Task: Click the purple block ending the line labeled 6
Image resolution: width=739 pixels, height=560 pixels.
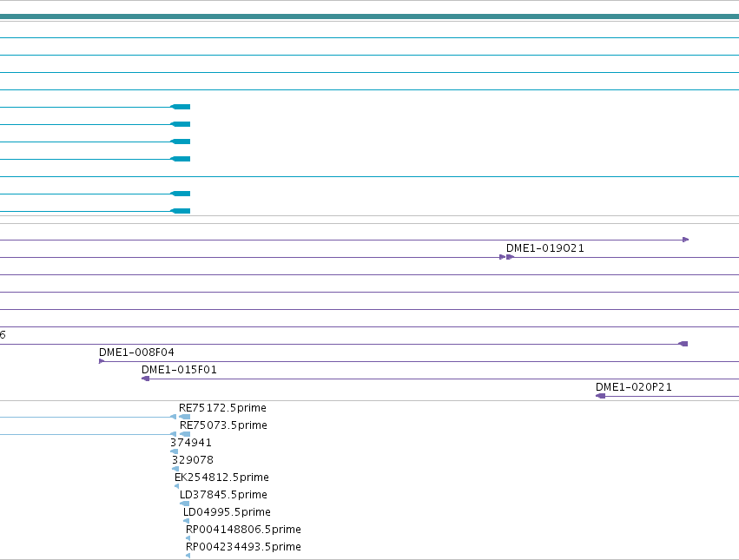Action: coord(683,344)
